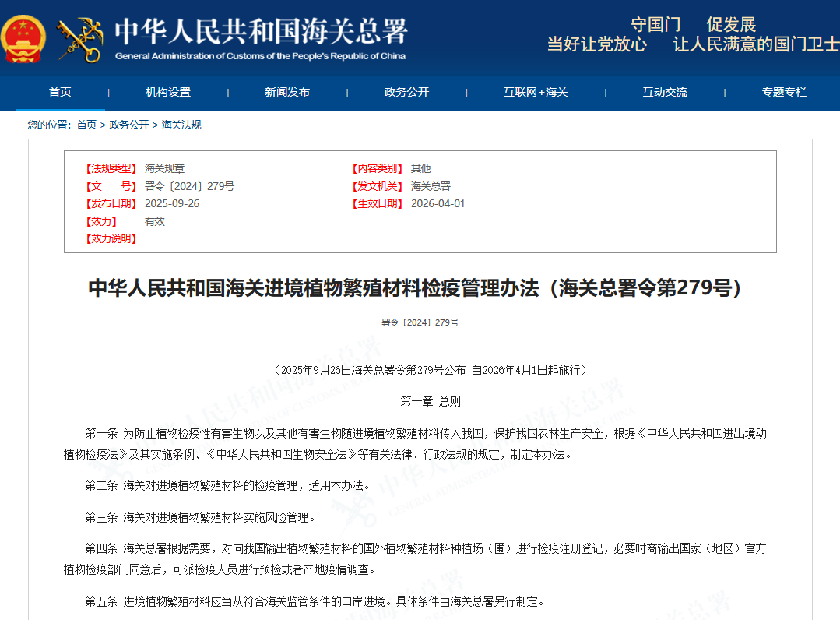840x620 pixels.
Task: Click 政务公开 in the breadcrumb path
Action: [129, 125]
